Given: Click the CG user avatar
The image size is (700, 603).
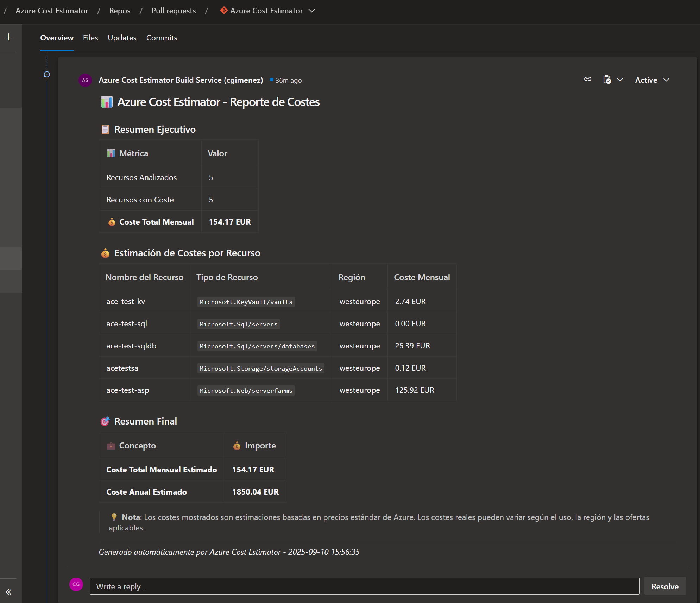Looking at the screenshot, I should (x=76, y=584).
